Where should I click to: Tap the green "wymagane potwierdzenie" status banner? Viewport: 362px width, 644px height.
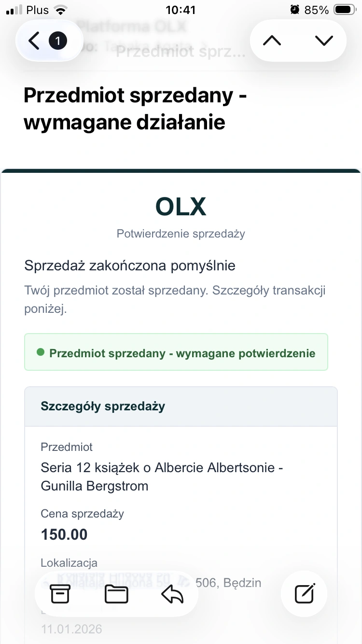click(176, 352)
